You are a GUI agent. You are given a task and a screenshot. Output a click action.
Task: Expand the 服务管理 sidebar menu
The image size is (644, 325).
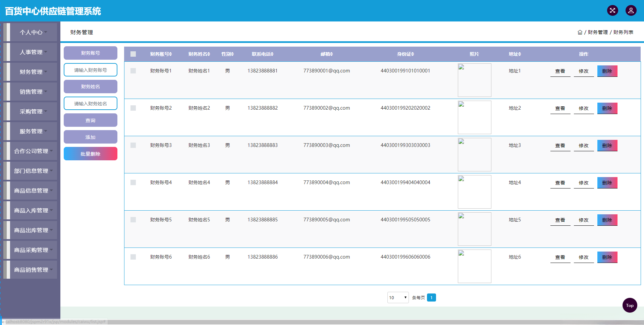[30, 131]
